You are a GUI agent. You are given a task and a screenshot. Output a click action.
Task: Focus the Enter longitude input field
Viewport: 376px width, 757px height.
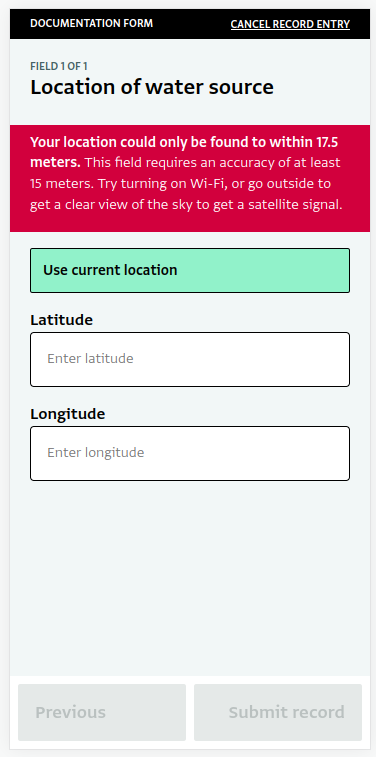190,453
